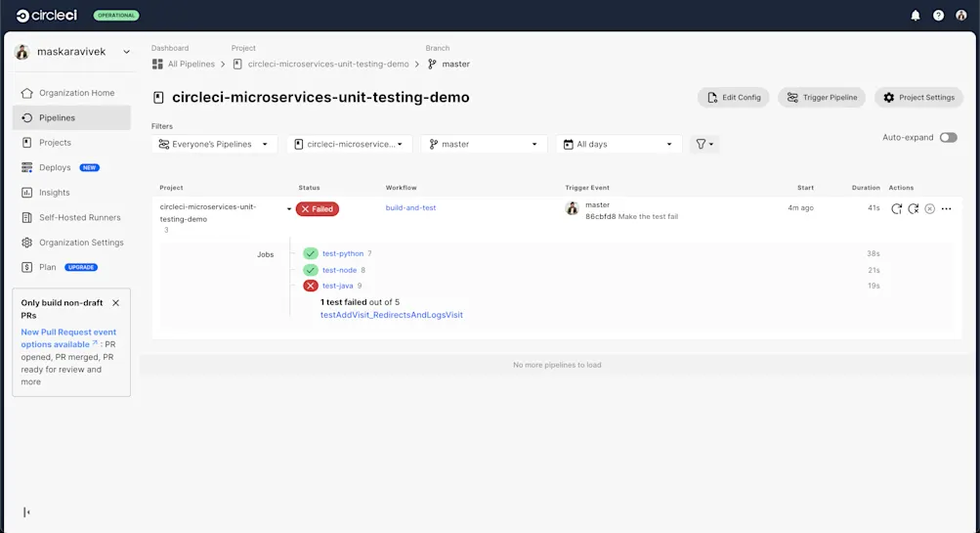Toggle the Auto-expand switch
The width and height of the screenshot is (980, 533).
pos(948,138)
